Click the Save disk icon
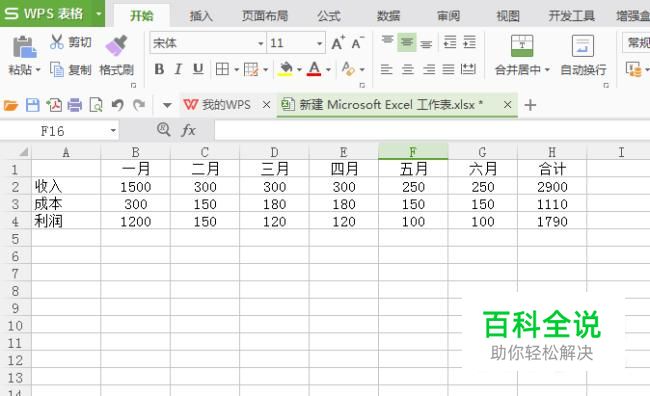This screenshot has width=650, height=396. click(x=33, y=105)
